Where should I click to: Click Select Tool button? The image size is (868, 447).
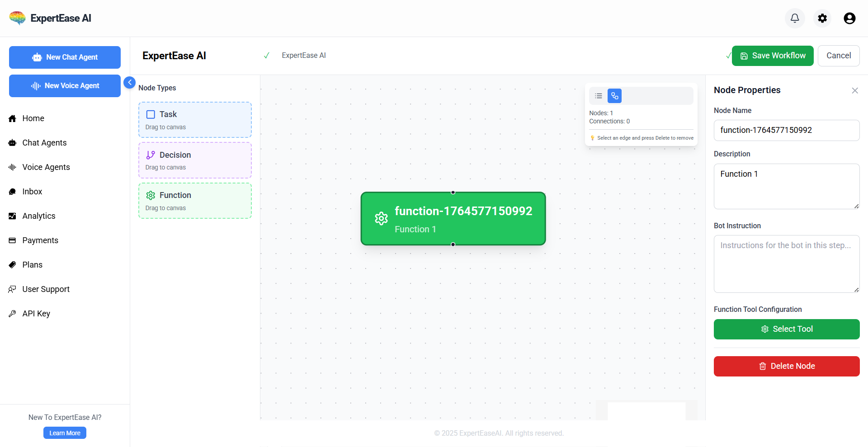pos(786,329)
